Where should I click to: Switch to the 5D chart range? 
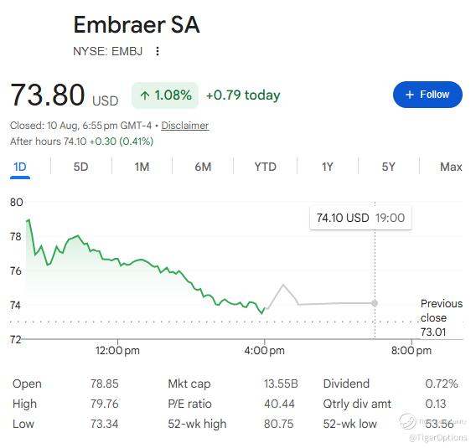[80, 167]
